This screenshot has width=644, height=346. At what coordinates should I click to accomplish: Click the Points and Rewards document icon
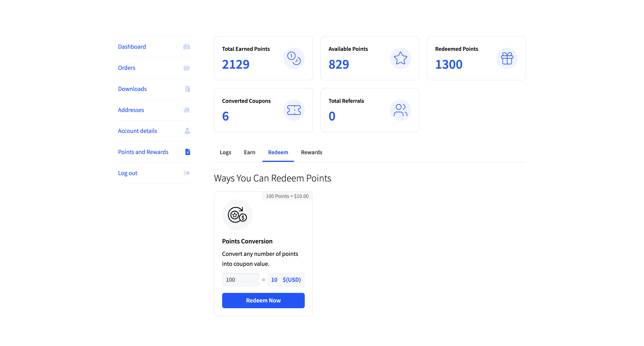pos(187,152)
